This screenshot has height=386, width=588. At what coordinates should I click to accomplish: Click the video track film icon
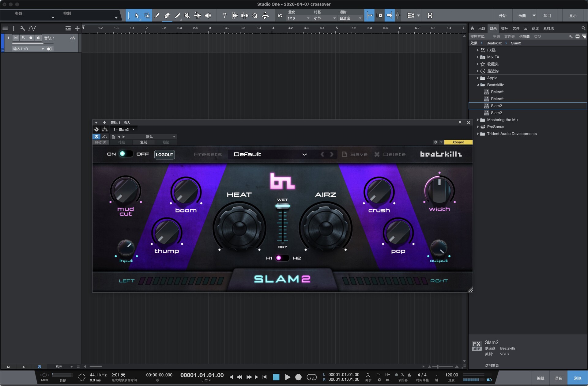[430, 16]
